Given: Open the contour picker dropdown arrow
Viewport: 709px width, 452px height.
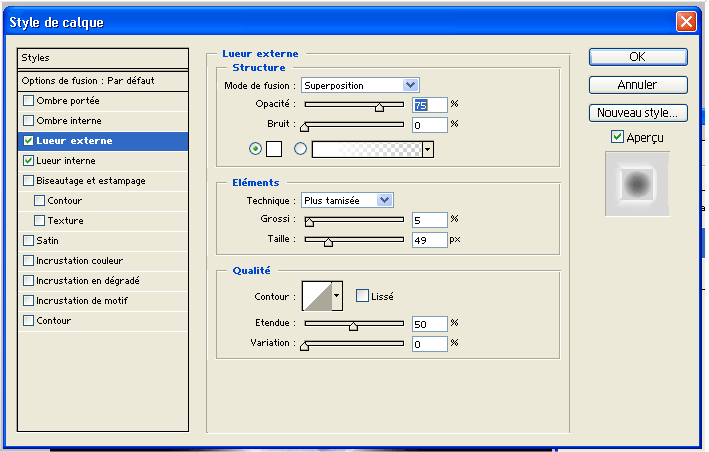Looking at the screenshot, I should pos(337,296).
